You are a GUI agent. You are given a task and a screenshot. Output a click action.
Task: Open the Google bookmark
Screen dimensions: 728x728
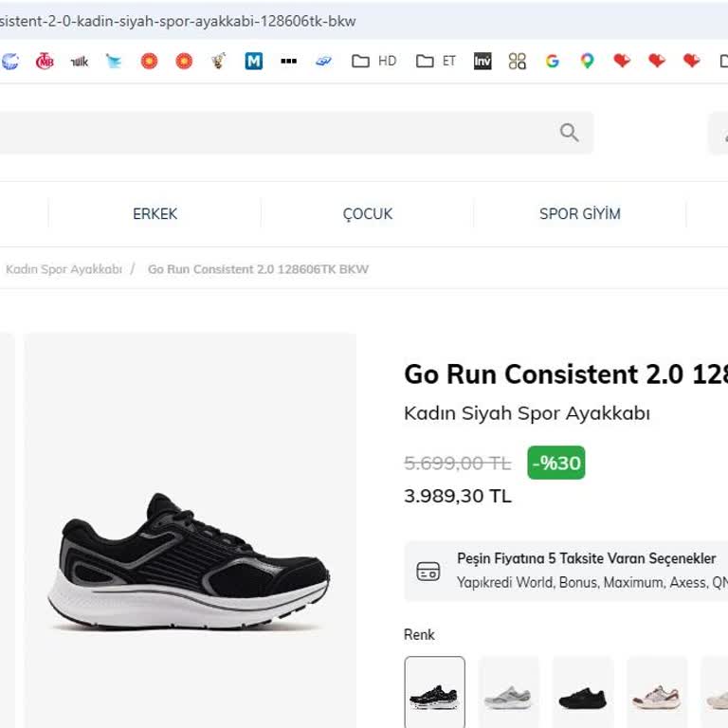coord(552,61)
